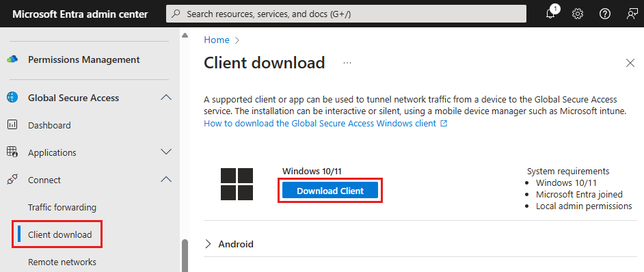The width and height of the screenshot is (644, 272).
Task: Click the Global Secure Access globe icon
Action: (12, 98)
